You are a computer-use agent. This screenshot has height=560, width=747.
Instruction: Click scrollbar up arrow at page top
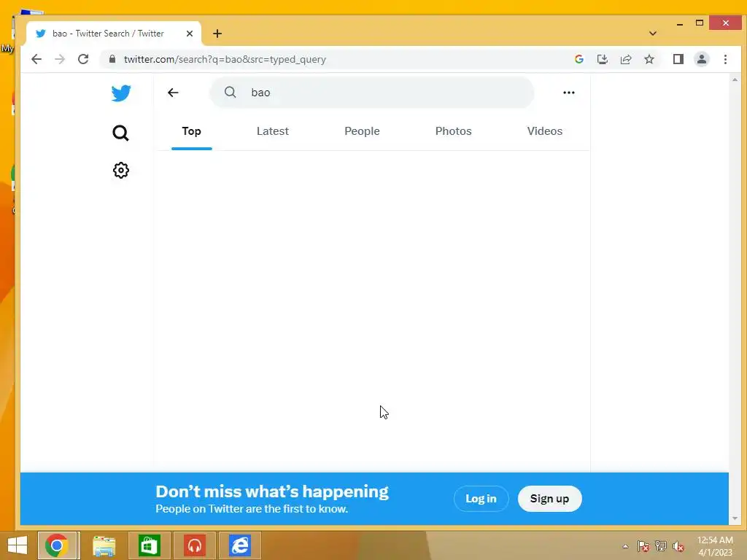(x=735, y=79)
